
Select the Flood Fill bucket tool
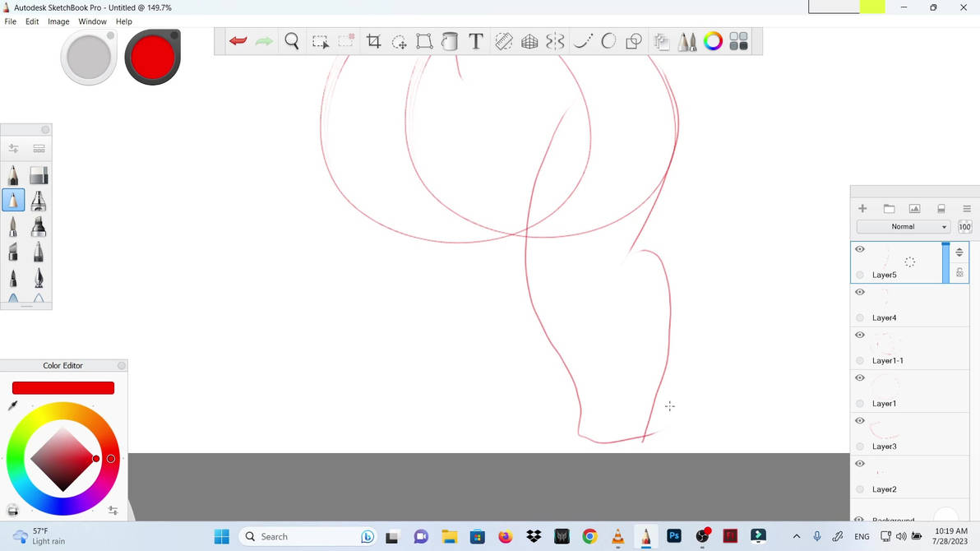coord(450,41)
